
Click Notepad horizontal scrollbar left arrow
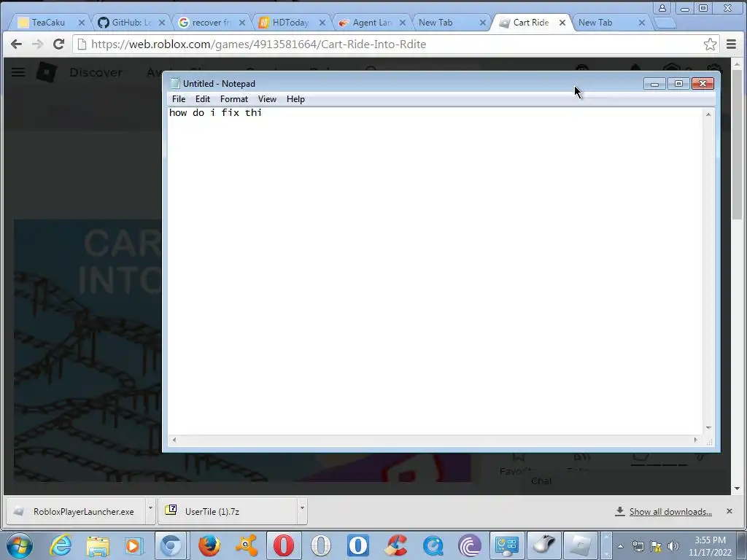(x=174, y=440)
